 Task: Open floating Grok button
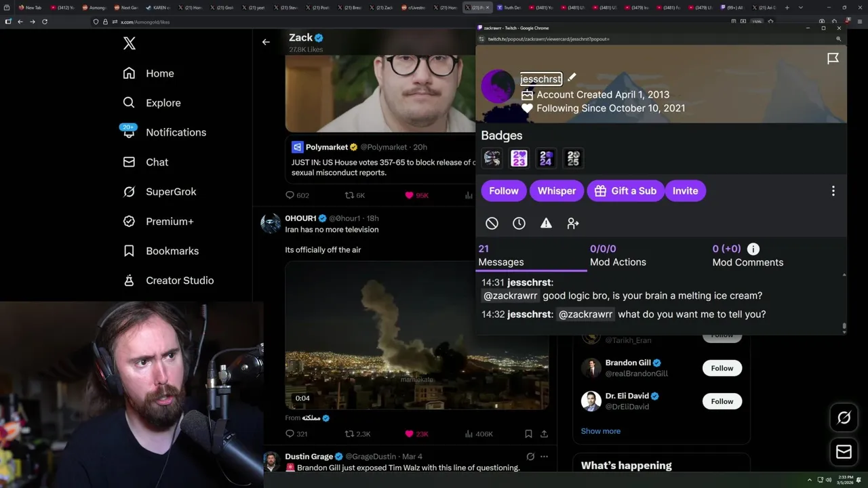pos(844,418)
